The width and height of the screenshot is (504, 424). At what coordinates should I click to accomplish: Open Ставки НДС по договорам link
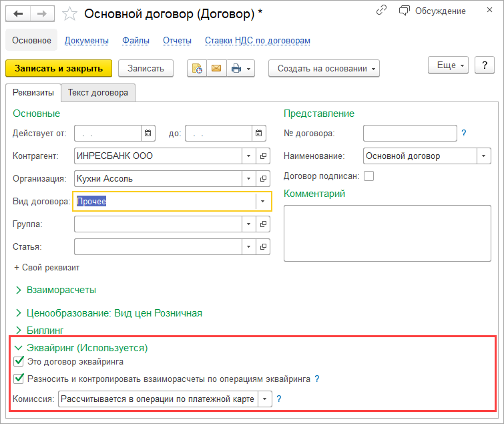click(x=258, y=41)
